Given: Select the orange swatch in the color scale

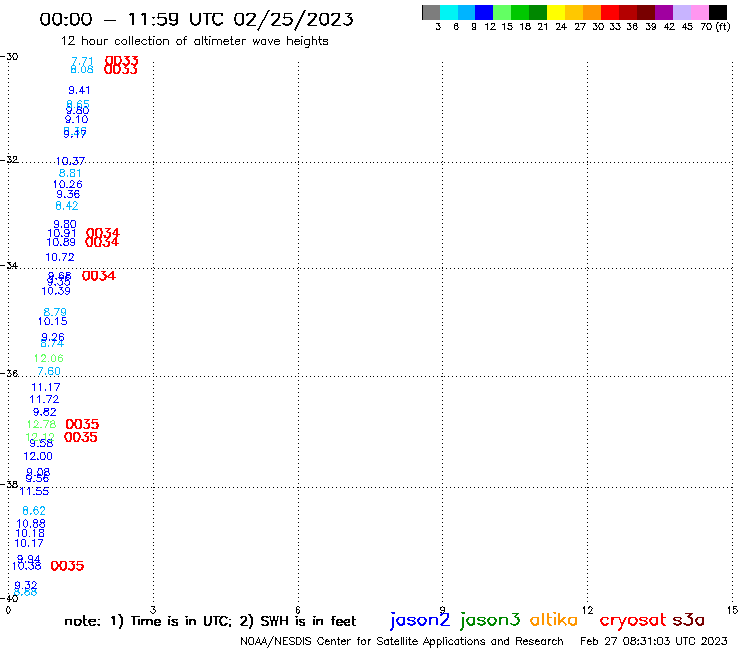Looking at the screenshot, I should click(x=592, y=12).
